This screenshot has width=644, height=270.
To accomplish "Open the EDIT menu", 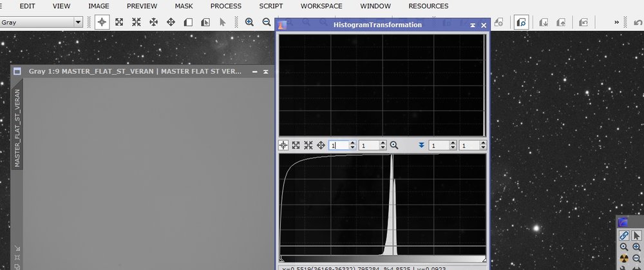I will [27, 6].
